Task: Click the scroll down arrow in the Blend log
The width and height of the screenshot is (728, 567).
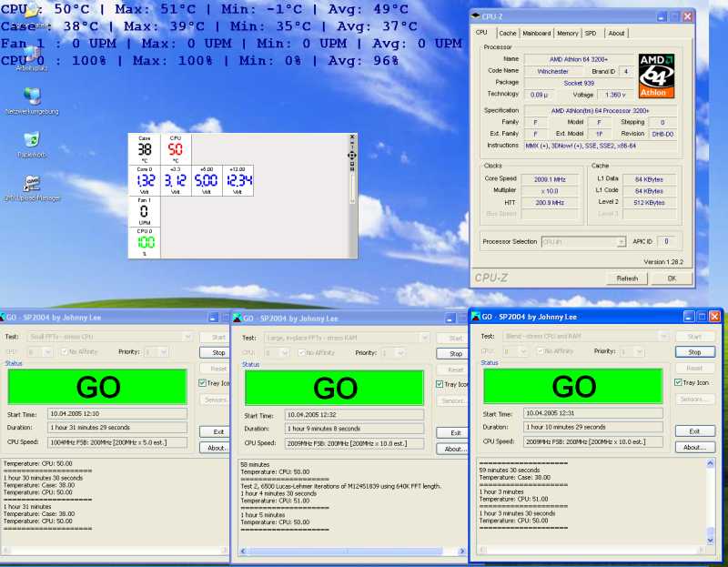Action: point(710,540)
